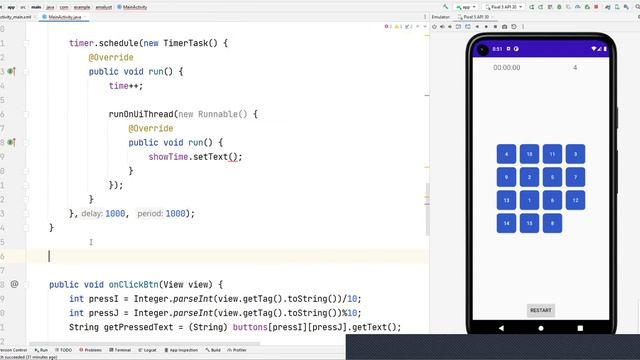Open the Terminal tool window
The height and width of the screenshot is (360, 640).
[120, 350]
